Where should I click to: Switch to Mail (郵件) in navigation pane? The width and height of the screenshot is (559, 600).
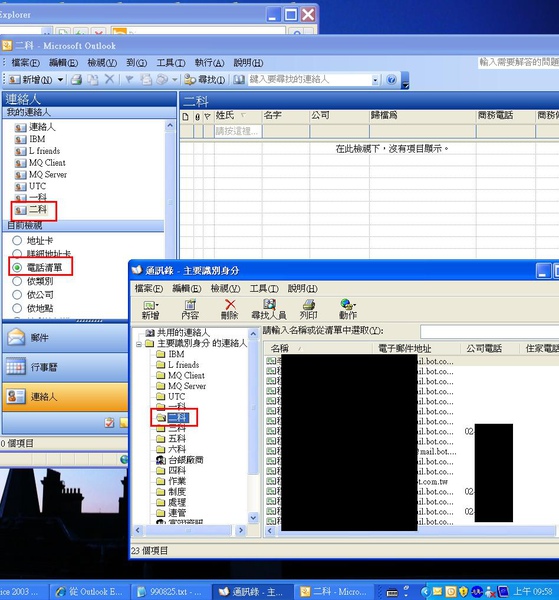tap(65, 338)
